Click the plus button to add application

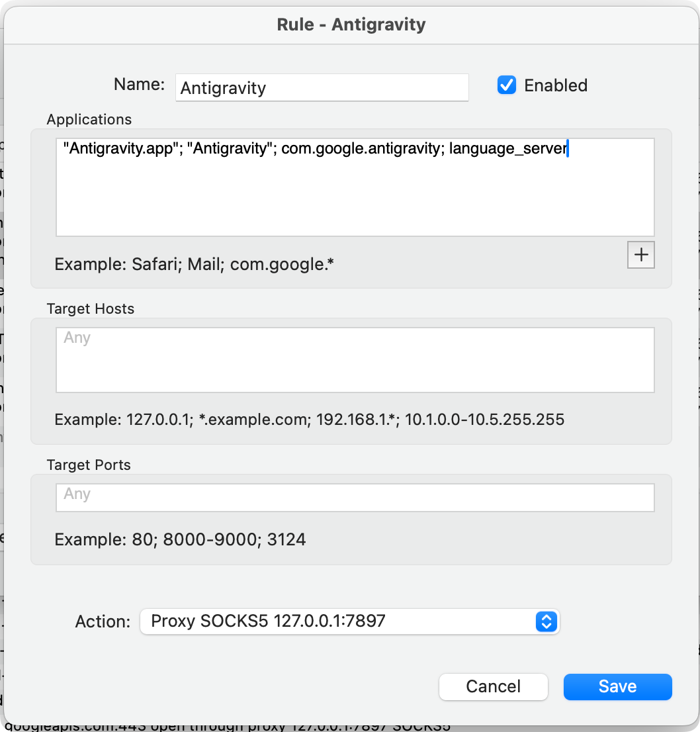(640, 255)
